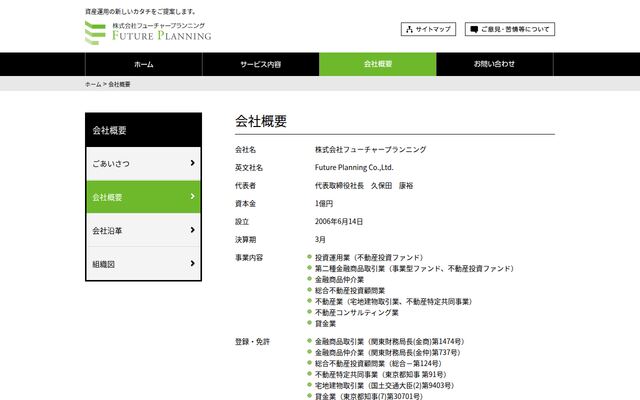Click 代表取締役社長 久保田 康裕 text

pyautogui.click(x=364, y=185)
